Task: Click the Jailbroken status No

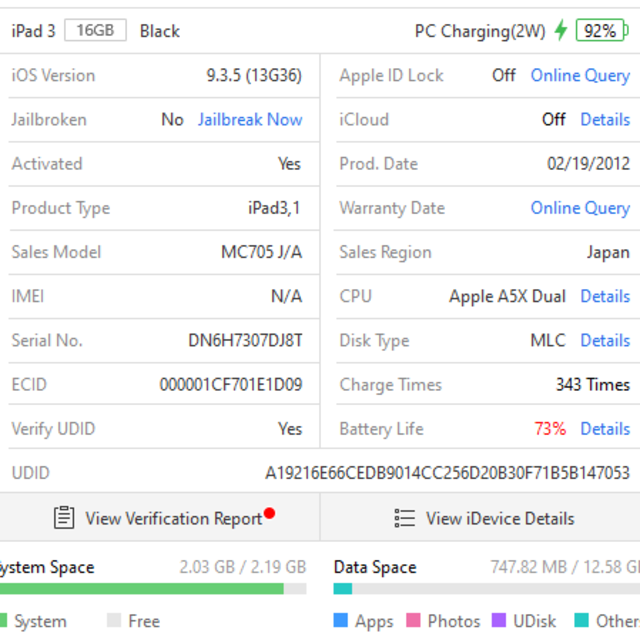Action: click(173, 120)
